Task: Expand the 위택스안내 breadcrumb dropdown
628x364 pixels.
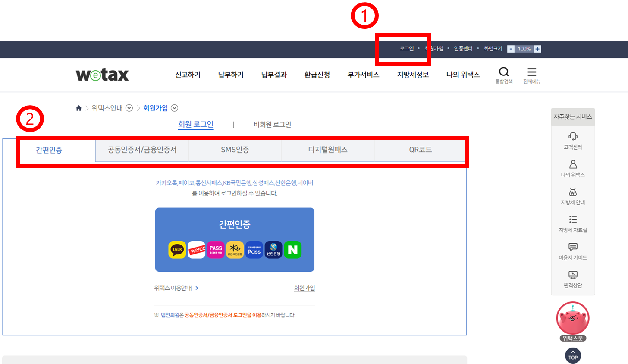Action: tap(129, 108)
